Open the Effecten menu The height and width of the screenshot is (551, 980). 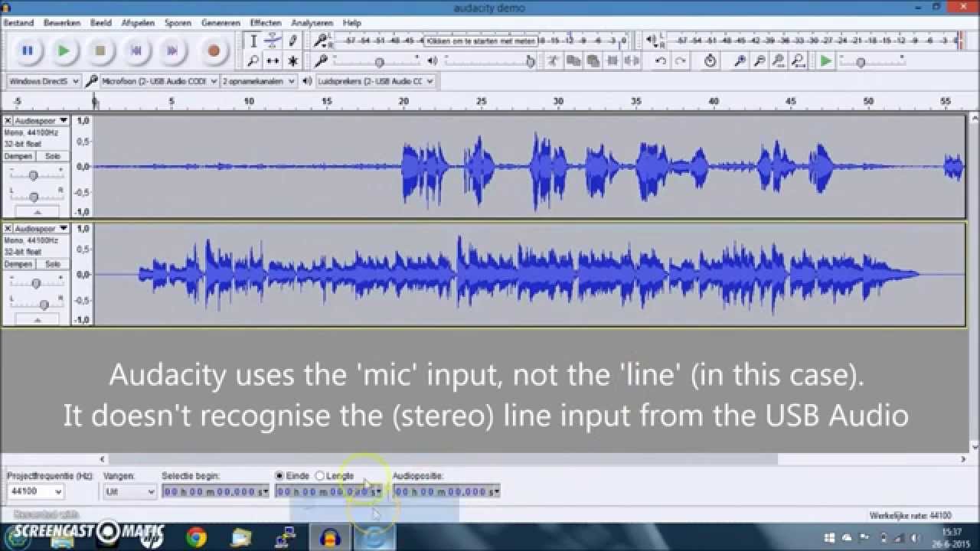point(266,23)
